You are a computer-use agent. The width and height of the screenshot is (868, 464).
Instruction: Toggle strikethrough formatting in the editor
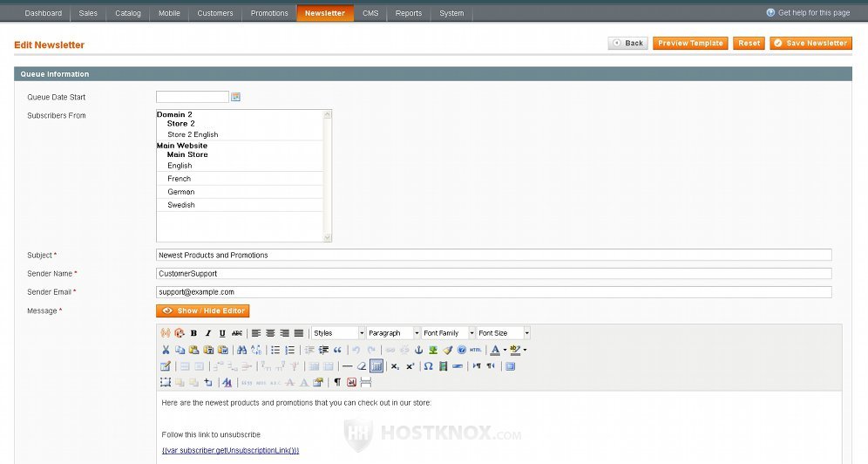point(237,333)
